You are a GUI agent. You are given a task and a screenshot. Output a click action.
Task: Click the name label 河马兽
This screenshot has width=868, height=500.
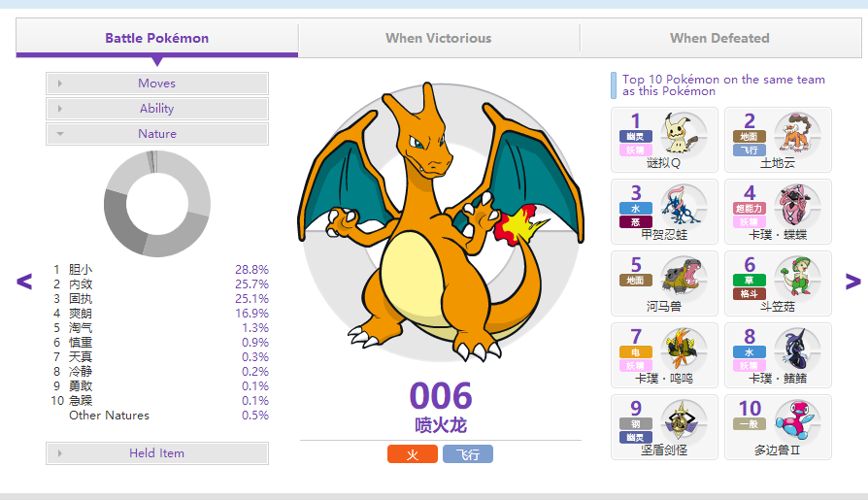click(x=664, y=306)
